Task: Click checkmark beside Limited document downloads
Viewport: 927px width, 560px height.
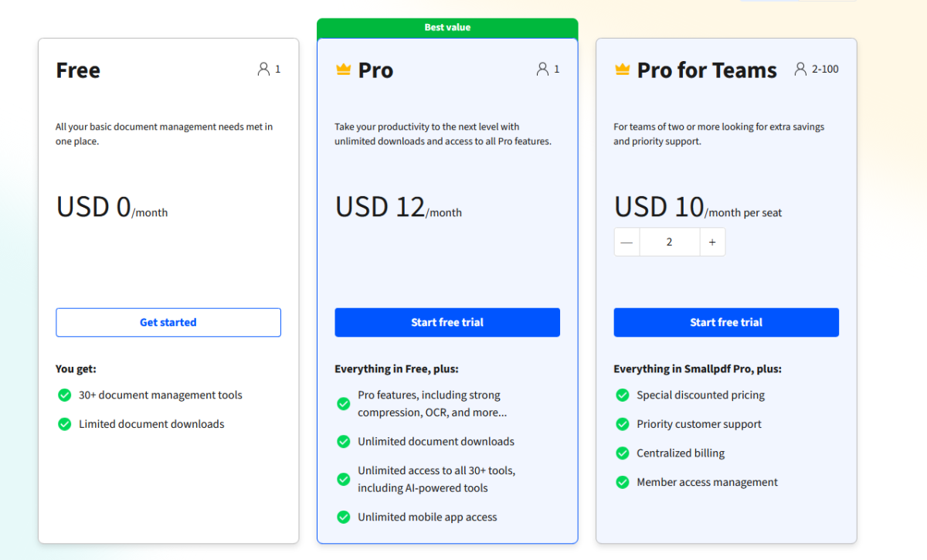Action: (64, 424)
